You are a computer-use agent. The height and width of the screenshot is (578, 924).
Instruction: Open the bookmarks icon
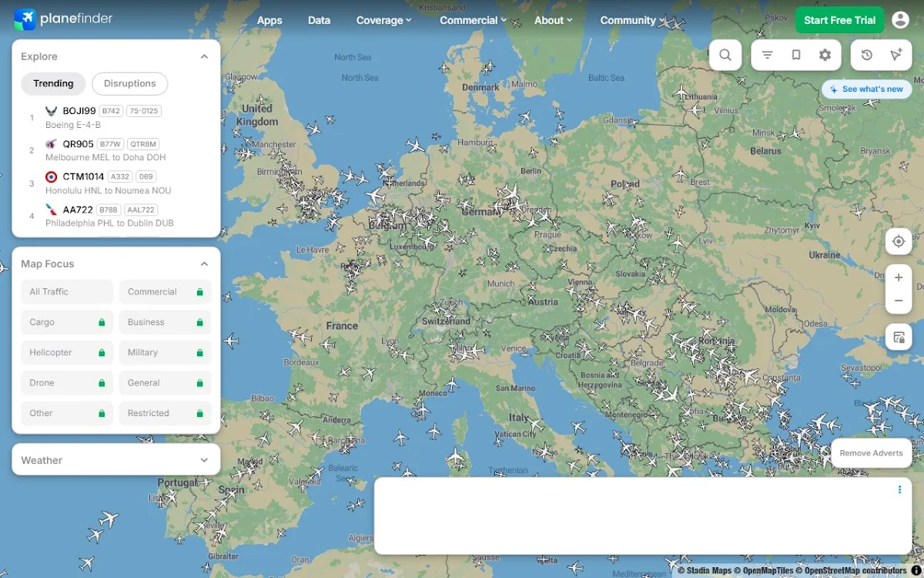point(796,55)
